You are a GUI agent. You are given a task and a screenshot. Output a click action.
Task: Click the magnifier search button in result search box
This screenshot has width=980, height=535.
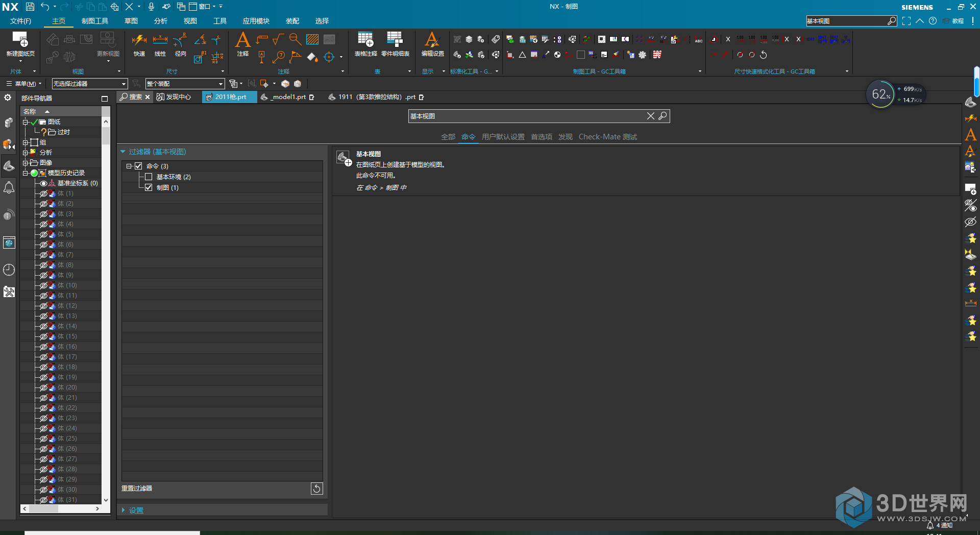(x=663, y=116)
